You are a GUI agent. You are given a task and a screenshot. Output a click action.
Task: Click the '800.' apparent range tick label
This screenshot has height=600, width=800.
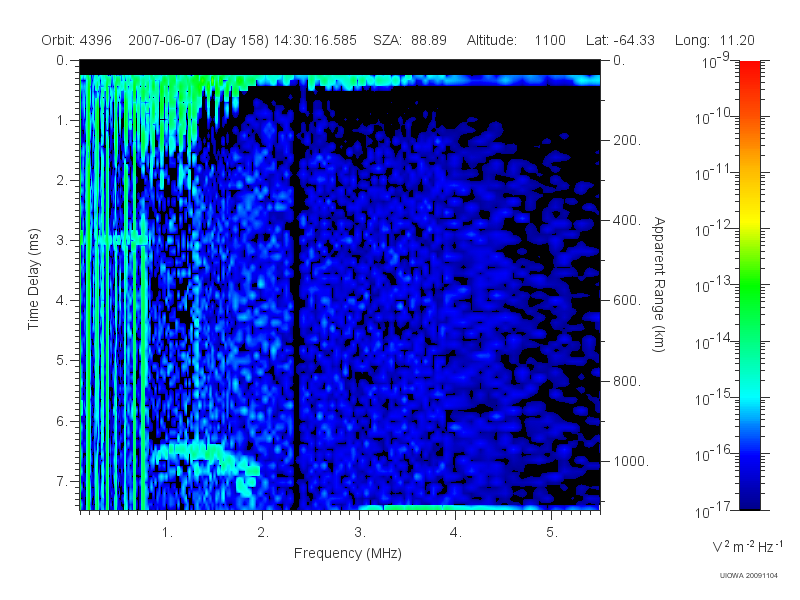(x=627, y=381)
